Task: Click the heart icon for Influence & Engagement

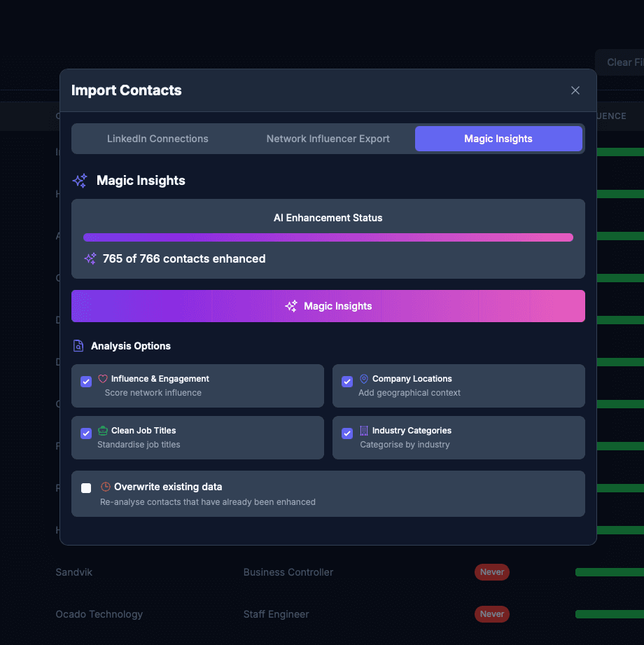Action: 103,379
